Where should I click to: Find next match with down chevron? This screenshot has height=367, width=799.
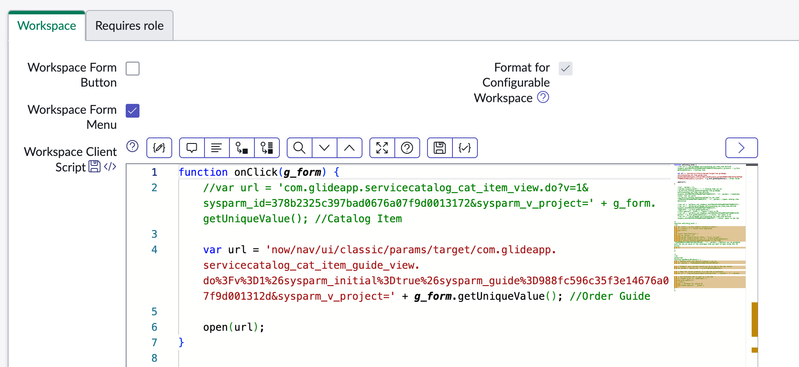pos(325,148)
